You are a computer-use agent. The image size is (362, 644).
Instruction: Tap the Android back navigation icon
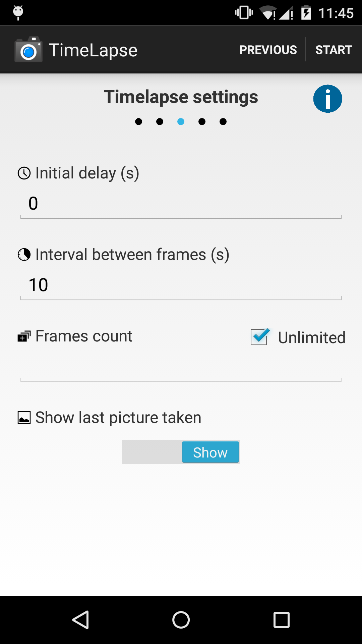tap(81, 620)
